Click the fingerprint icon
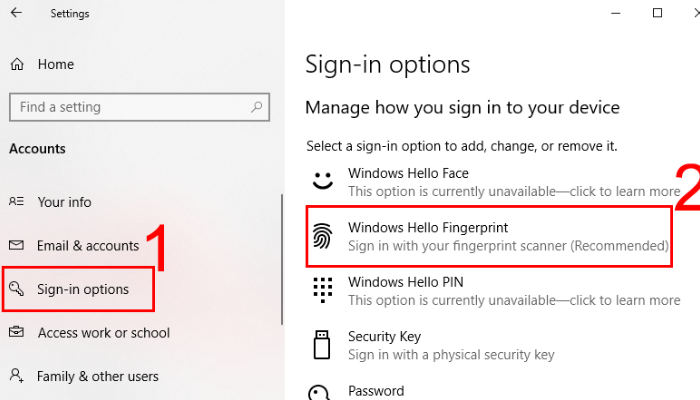The width and height of the screenshot is (700, 400). click(x=321, y=236)
